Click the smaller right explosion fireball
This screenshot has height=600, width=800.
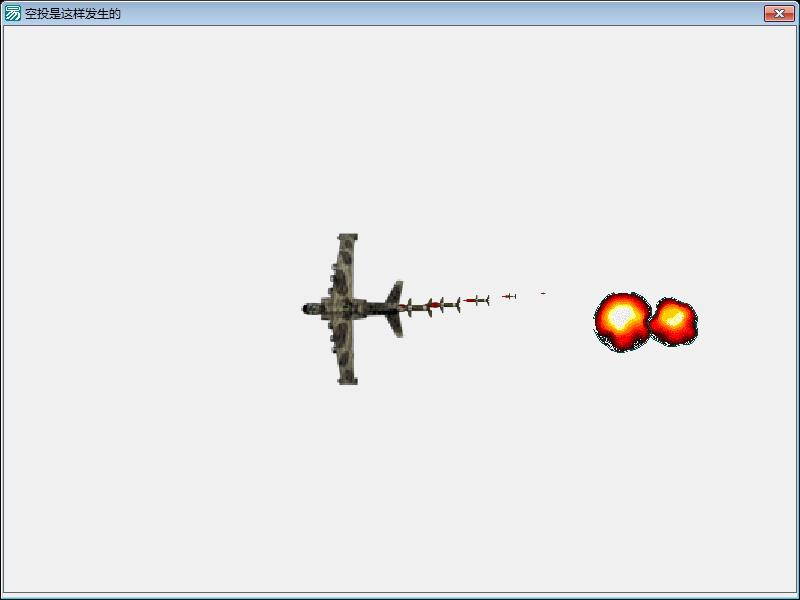point(674,321)
